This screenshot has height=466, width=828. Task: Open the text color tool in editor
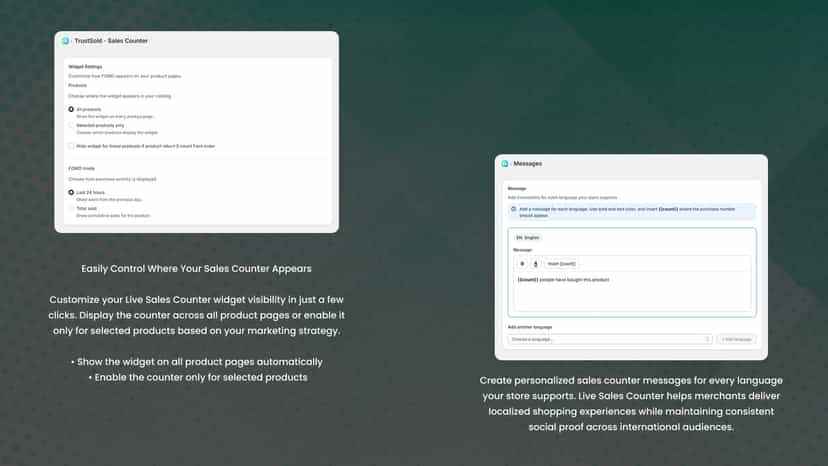click(x=535, y=264)
